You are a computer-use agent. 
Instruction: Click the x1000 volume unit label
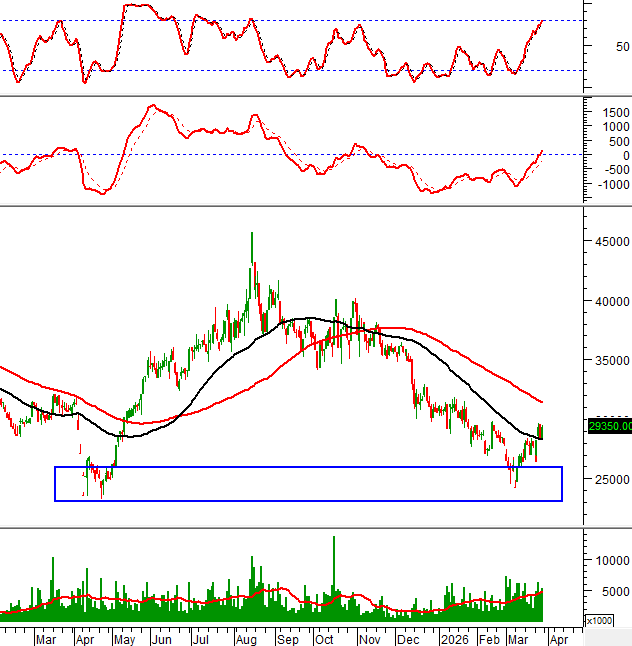[x=598, y=621]
